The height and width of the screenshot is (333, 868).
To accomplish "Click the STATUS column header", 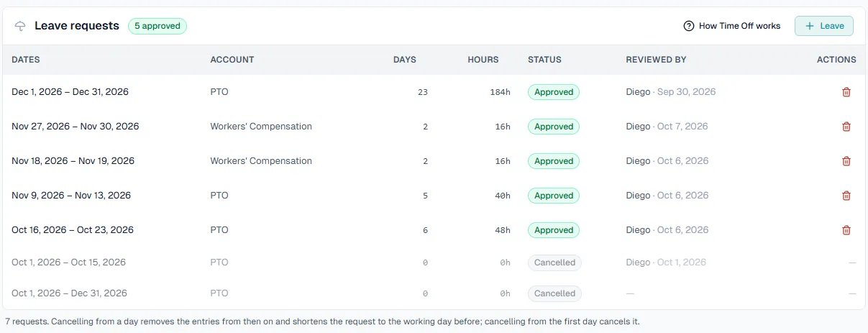I will (x=544, y=60).
